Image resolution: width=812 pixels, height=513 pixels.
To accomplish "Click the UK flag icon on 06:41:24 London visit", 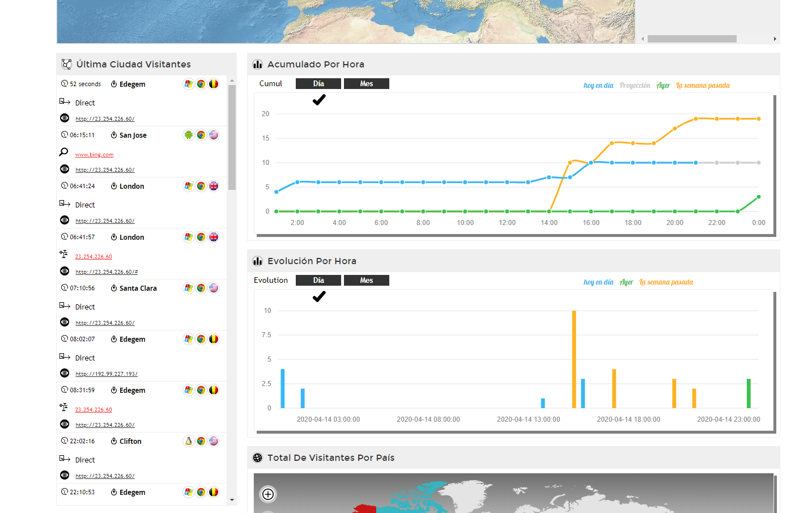I will [214, 186].
